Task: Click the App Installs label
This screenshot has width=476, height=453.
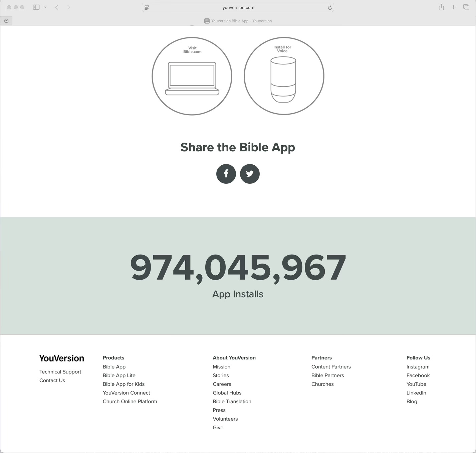Action: click(238, 294)
